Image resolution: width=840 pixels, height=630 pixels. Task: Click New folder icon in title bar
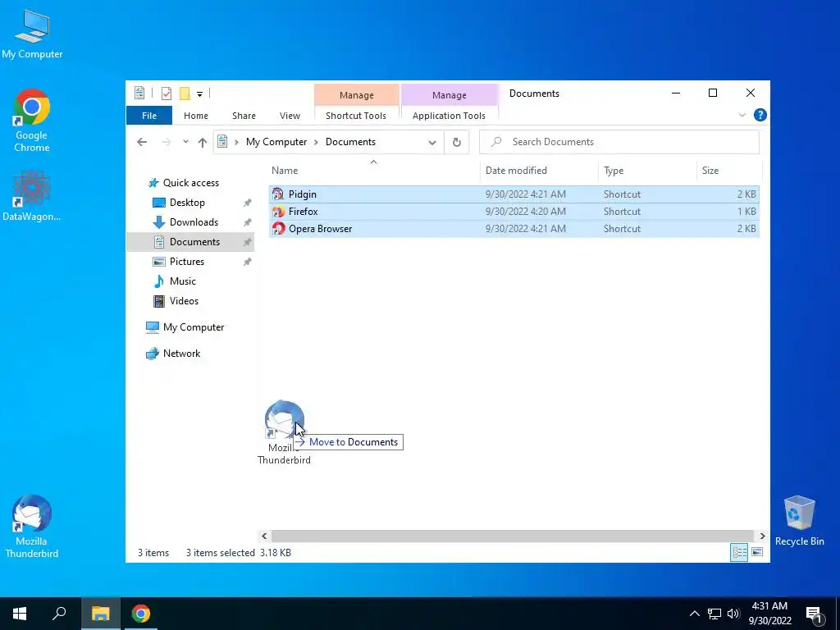point(185,94)
